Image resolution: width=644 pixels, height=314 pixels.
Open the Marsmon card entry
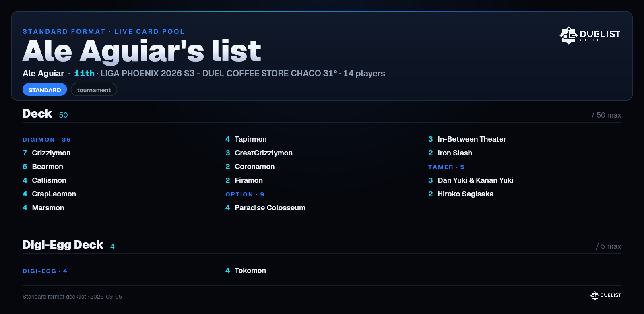coord(43,208)
